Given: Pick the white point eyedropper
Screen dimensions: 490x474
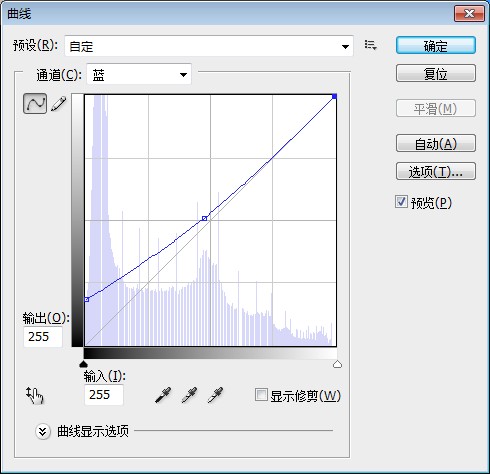Looking at the screenshot, I should pos(215,395).
